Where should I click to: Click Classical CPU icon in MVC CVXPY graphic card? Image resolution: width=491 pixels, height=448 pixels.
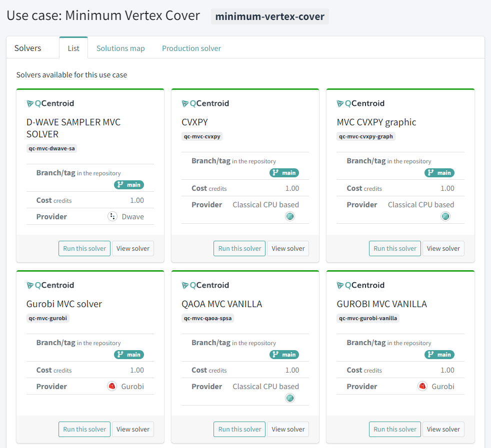click(445, 216)
